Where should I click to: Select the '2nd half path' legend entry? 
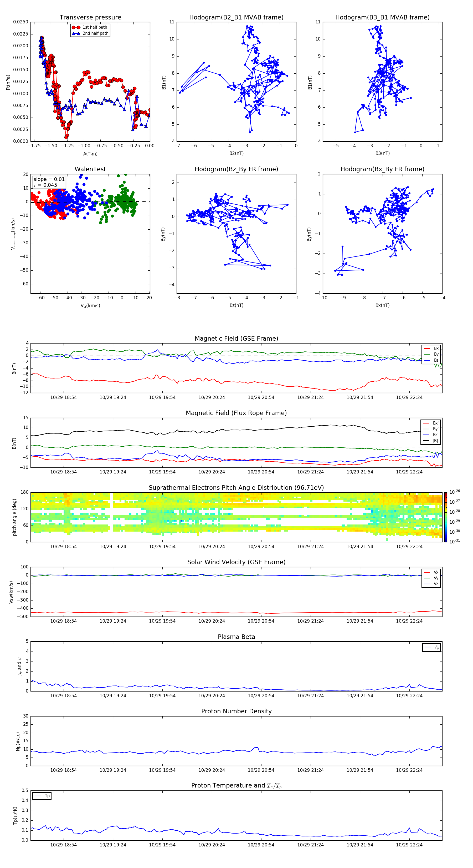click(90, 33)
